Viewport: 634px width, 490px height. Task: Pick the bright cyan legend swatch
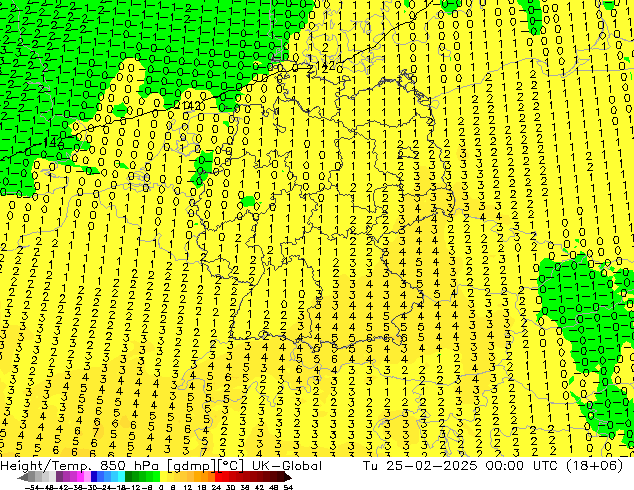(x=122, y=477)
